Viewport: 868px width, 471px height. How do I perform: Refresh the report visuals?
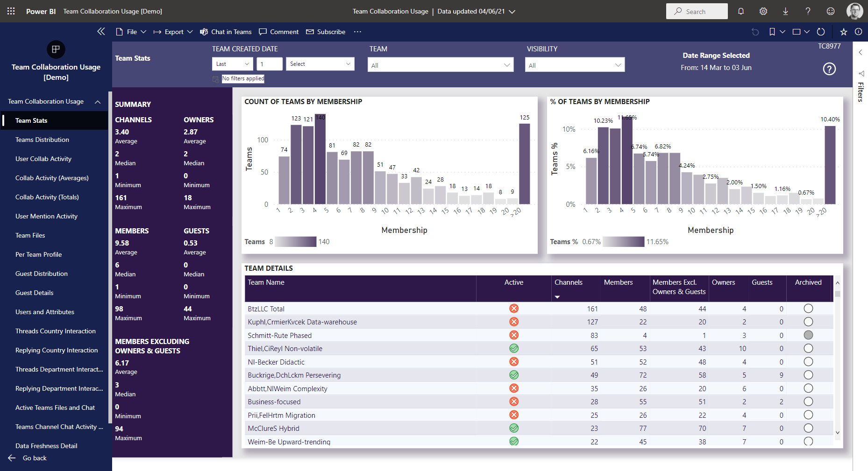821,32
